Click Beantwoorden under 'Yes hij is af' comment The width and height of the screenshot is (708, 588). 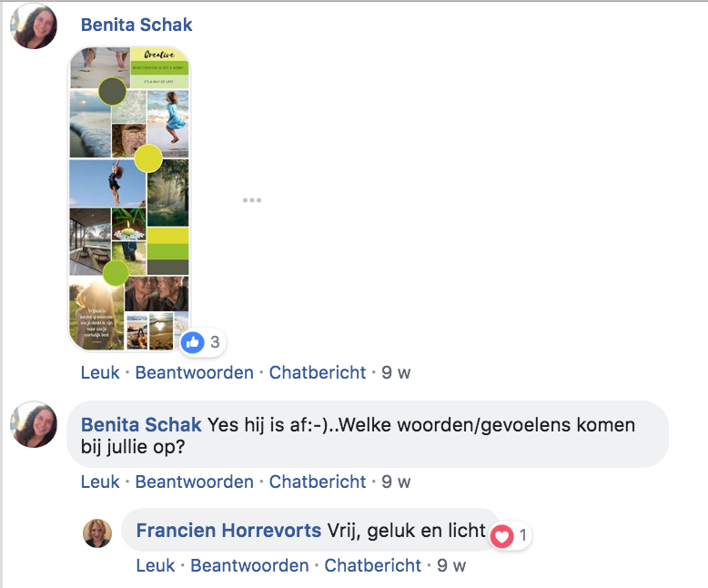[x=194, y=482]
